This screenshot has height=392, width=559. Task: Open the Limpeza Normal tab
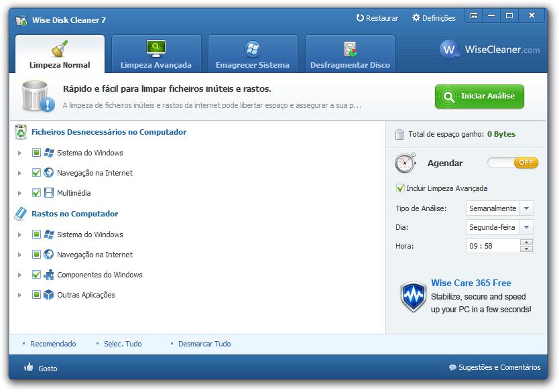60,54
